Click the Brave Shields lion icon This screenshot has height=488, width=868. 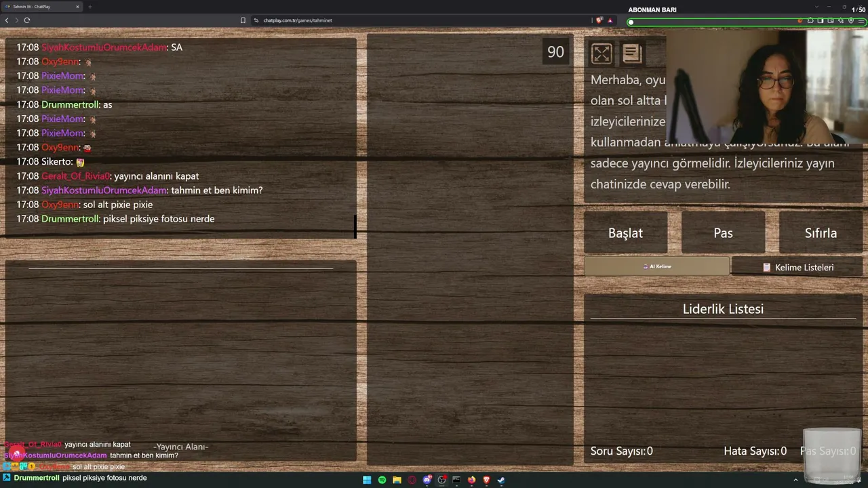[x=599, y=20]
